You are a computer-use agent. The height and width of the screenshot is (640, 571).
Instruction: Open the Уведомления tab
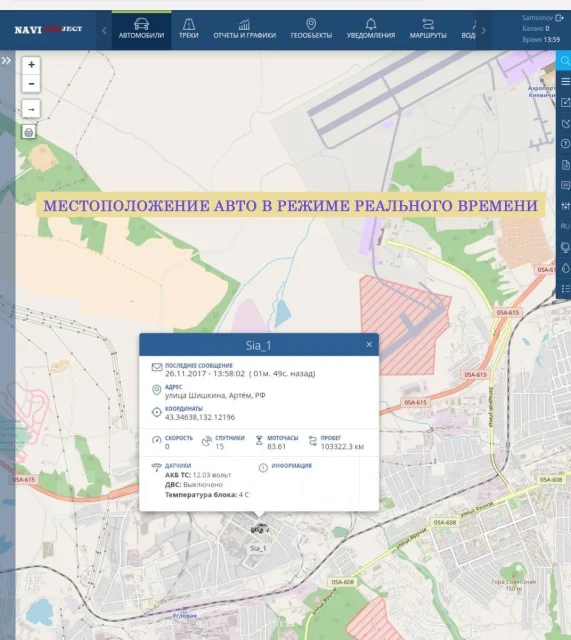coord(371,30)
